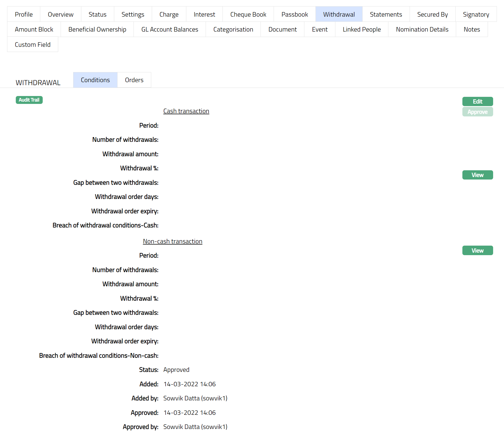Click the Linked People tab
Image resolution: width=504 pixels, height=442 pixels.
361,29
